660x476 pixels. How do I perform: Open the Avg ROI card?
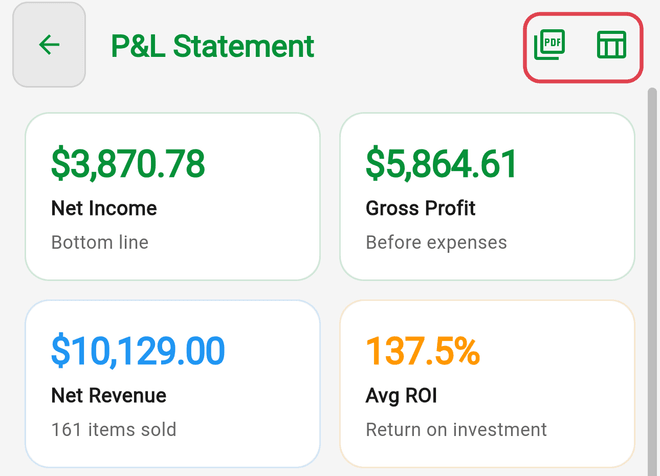tap(487, 383)
